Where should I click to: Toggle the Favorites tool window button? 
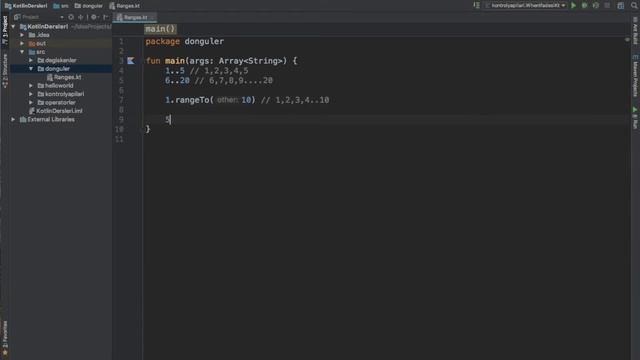pyautogui.click(x=5, y=338)
